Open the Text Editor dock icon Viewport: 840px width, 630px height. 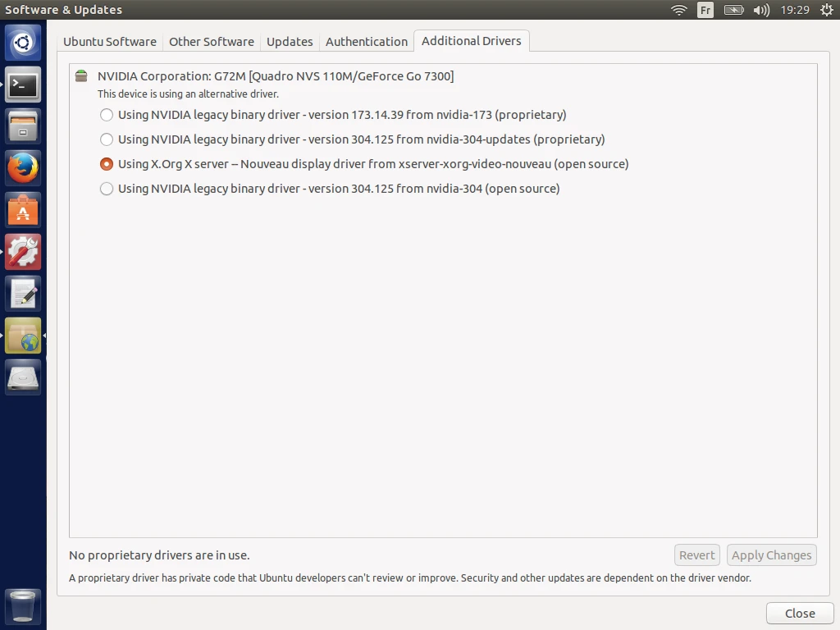[23, 294]
